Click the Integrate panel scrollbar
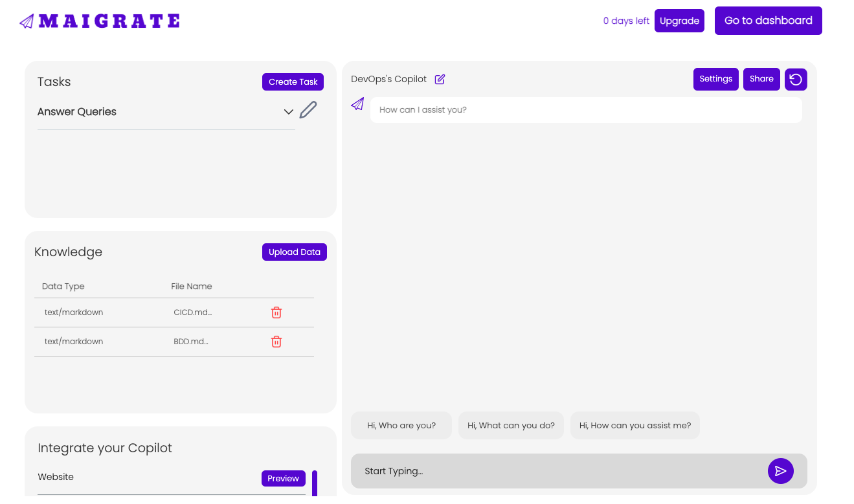The height and width of the screenshot is (504, 854). pos(315,483)
